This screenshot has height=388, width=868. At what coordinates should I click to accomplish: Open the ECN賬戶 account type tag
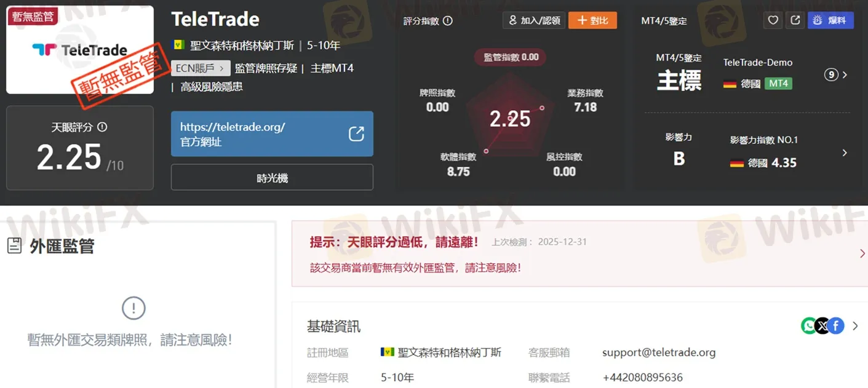tap(201, 68)
